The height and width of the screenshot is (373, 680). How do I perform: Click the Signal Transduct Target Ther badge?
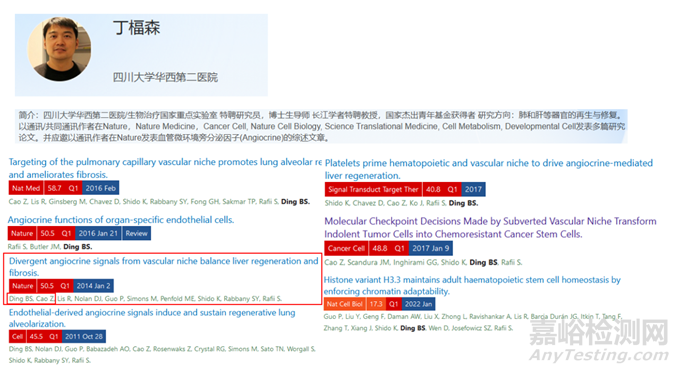pos(373,190)
